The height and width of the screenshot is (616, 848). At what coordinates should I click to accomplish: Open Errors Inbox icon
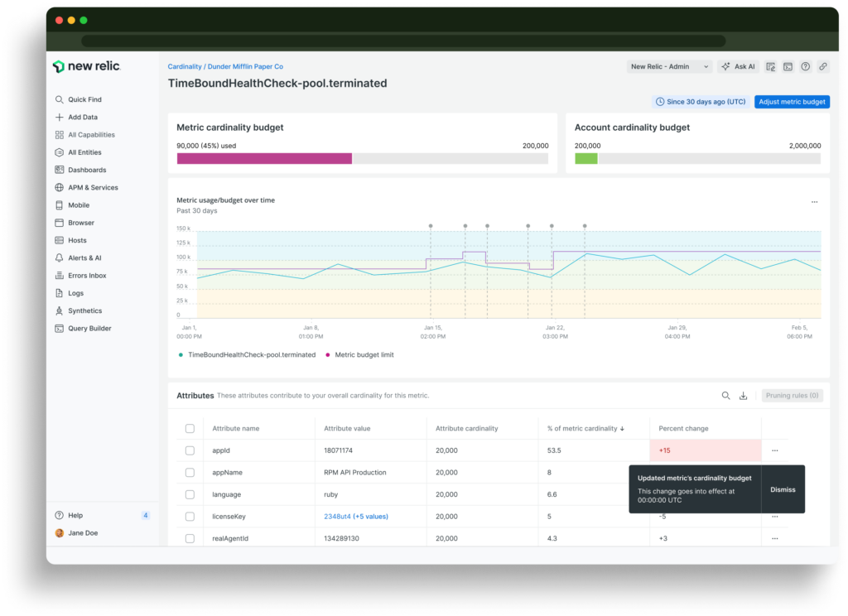[59, 275]
